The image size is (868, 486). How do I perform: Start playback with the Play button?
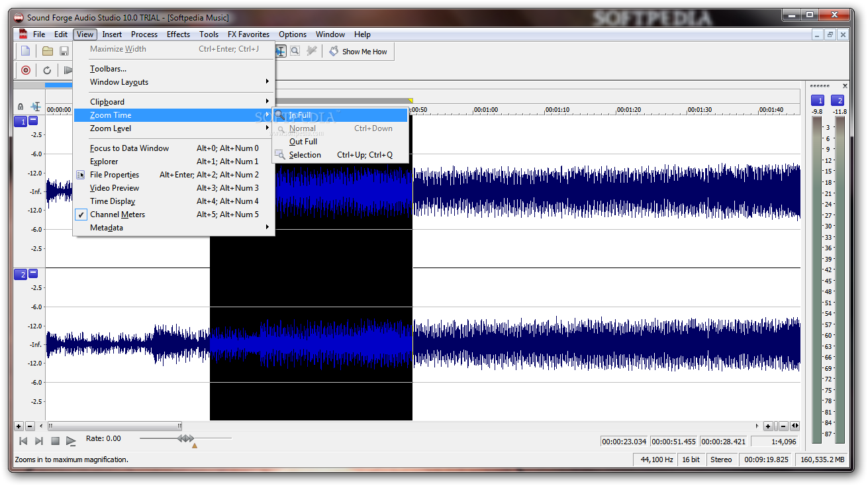click(71, 440)
